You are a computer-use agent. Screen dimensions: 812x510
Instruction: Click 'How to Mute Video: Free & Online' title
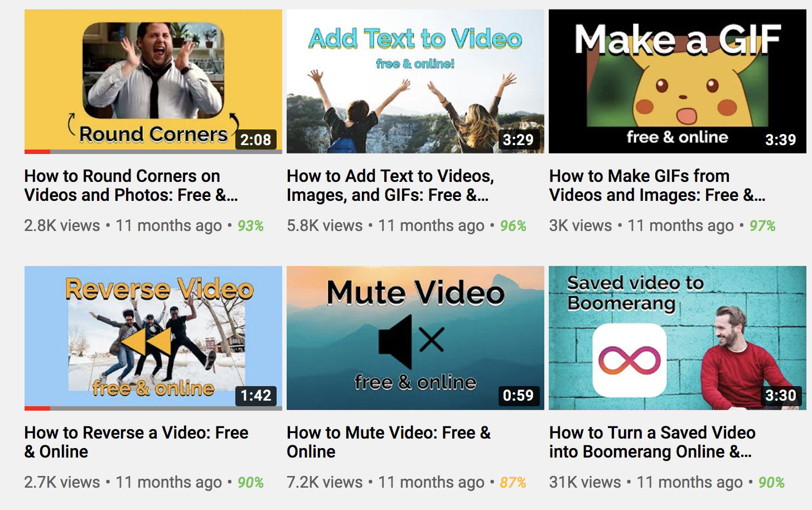[388, 441]
